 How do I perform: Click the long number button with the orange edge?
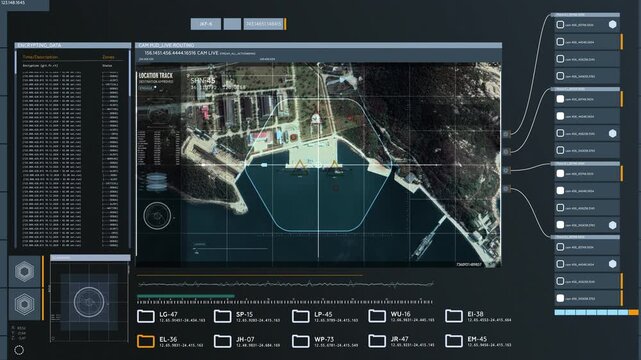[264, 24]
